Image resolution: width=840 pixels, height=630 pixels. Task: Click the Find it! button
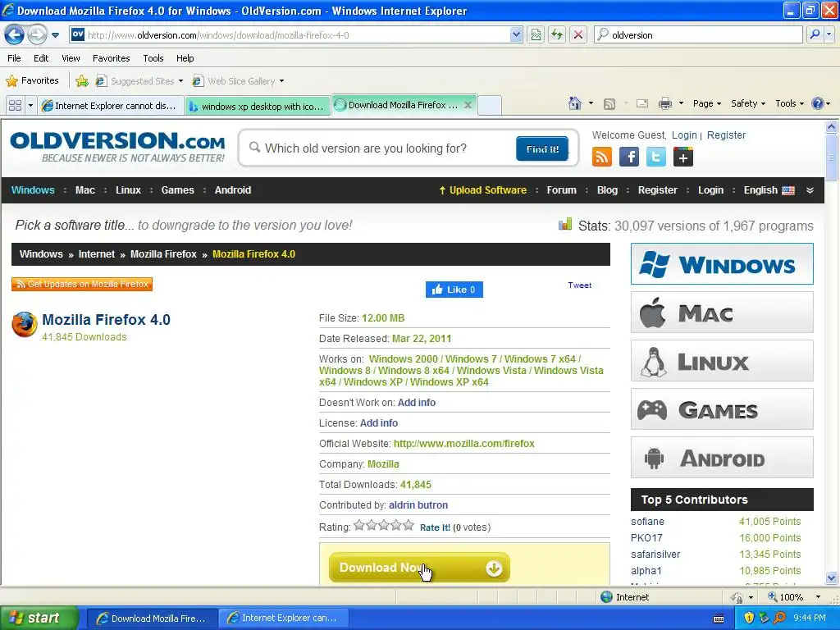pyautogui.click(x=542, y=149)
